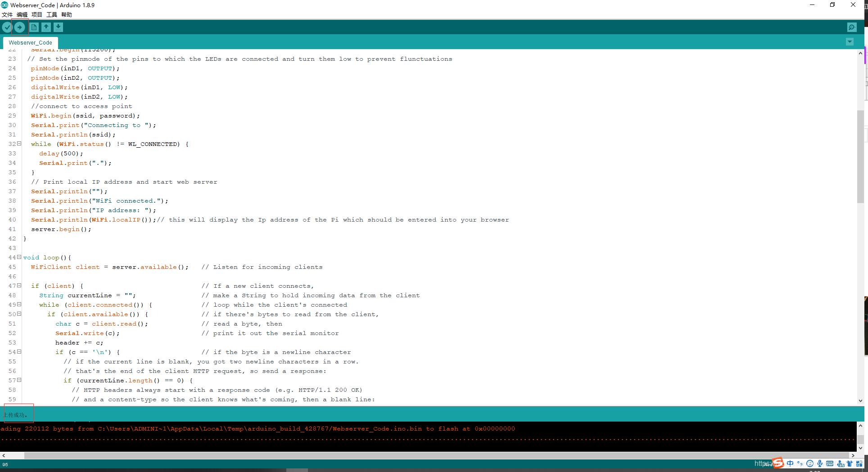Select the Webserver_Code tab
Viewport: 868px width, 472px height.
[30, 43]
